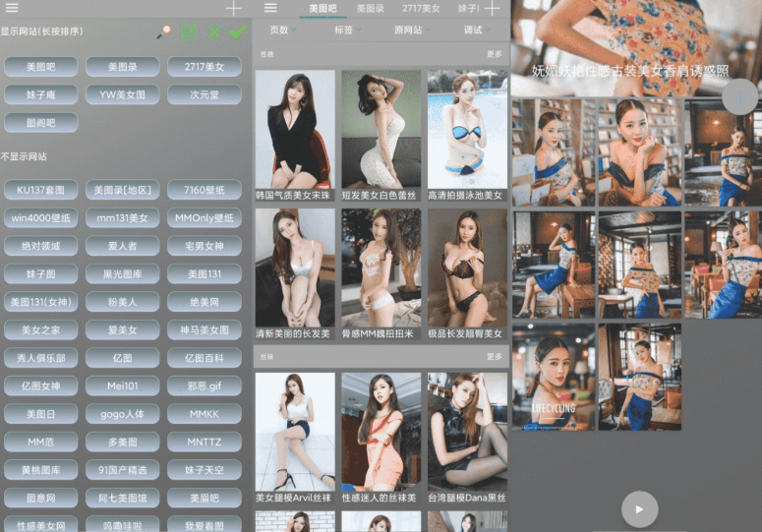Image resolution: width=762 pixels, height=532 pixels.
Task: Tap the 黄桃图库 button
Action: pos(41,470)
